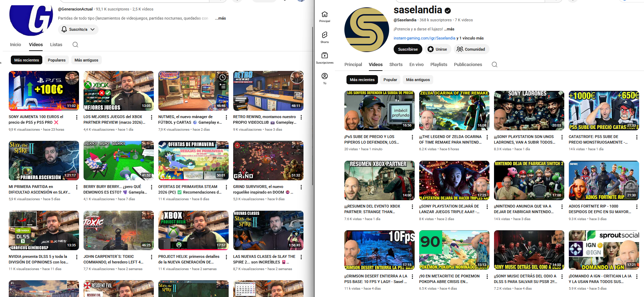Search within the saselandia channel
The height and width of the screenshot is (297, 644).
click(x=494, y=65)
